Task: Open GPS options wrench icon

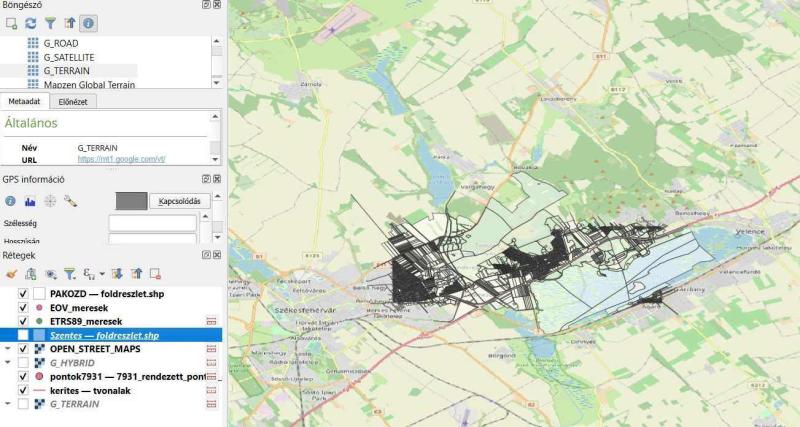Action: [x=70, y=201]
